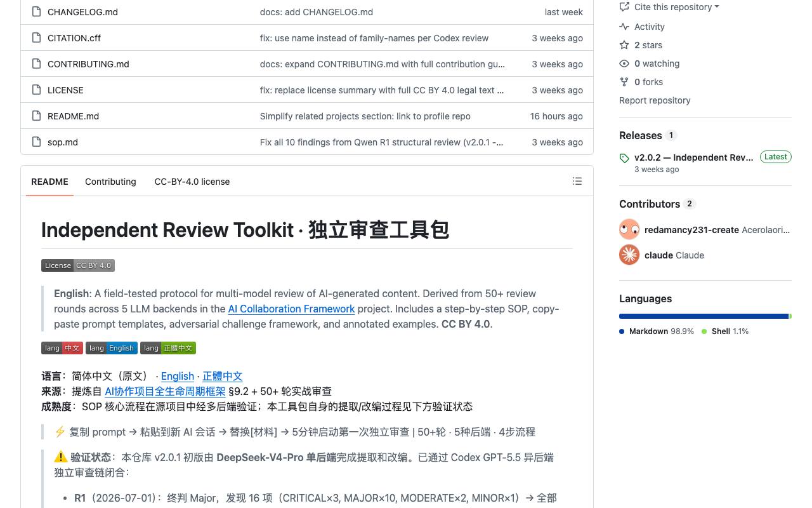Open the README outline icon
The height and width of the screenshot is (508, 812).
click(577, 182)
